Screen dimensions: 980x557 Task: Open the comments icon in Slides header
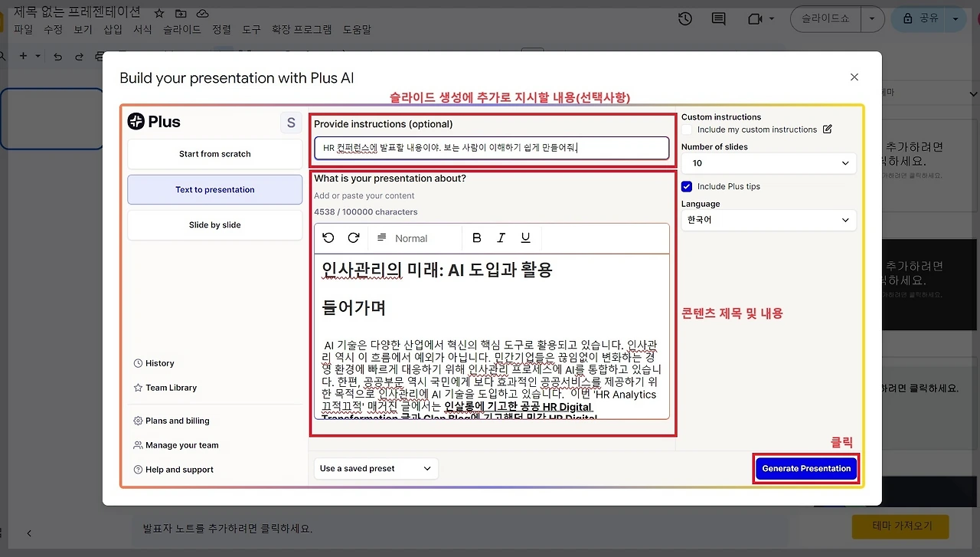point(718,18)
